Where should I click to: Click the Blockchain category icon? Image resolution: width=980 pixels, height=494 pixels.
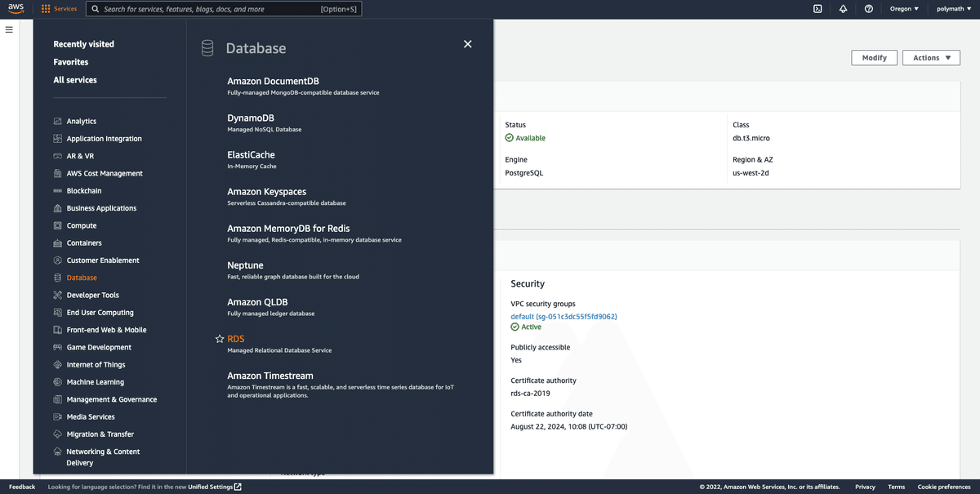coord(58,191)
